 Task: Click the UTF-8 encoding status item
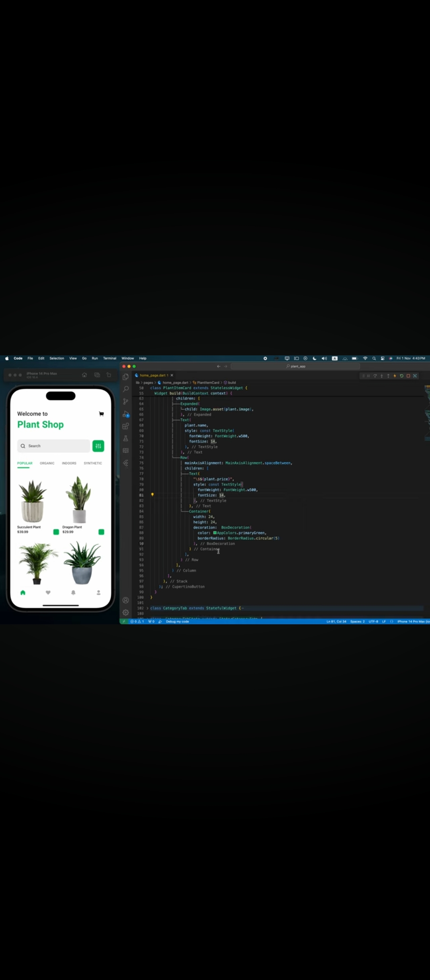[373, 621]
